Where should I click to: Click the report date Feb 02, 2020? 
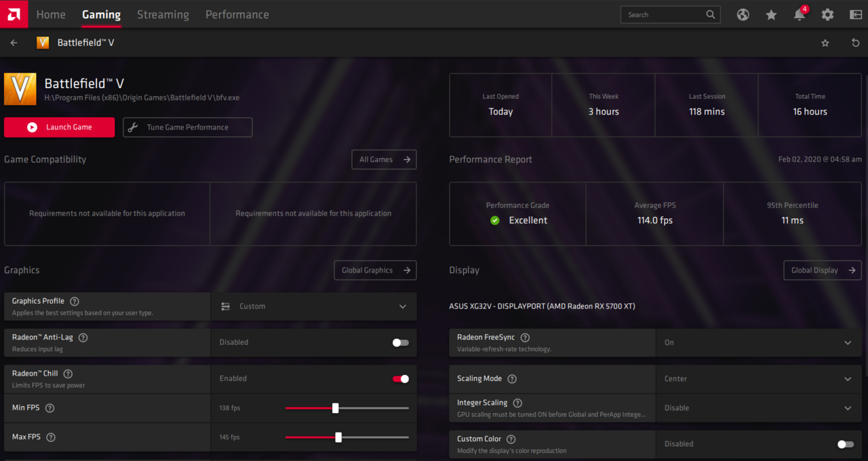pos(820,159)
